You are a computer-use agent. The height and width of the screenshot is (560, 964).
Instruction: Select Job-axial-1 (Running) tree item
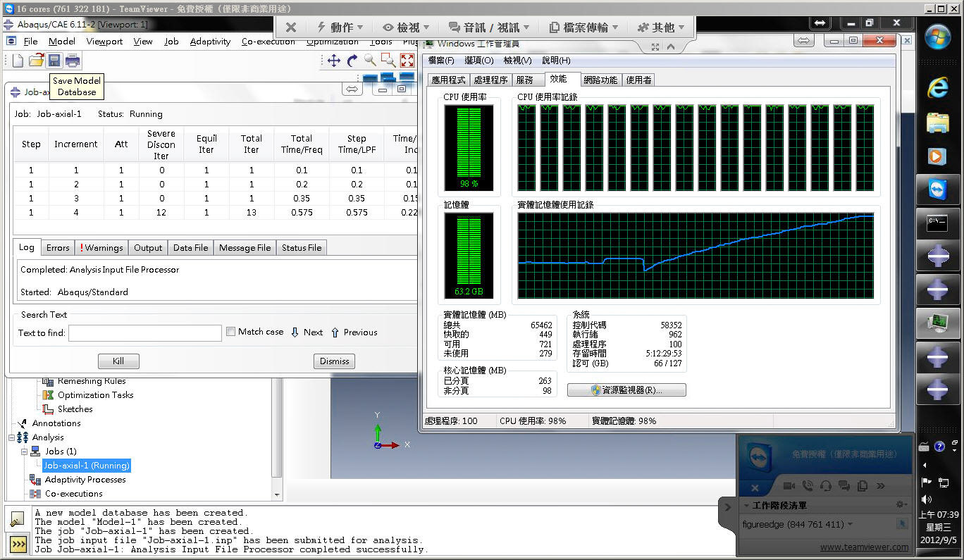(87, 466)
